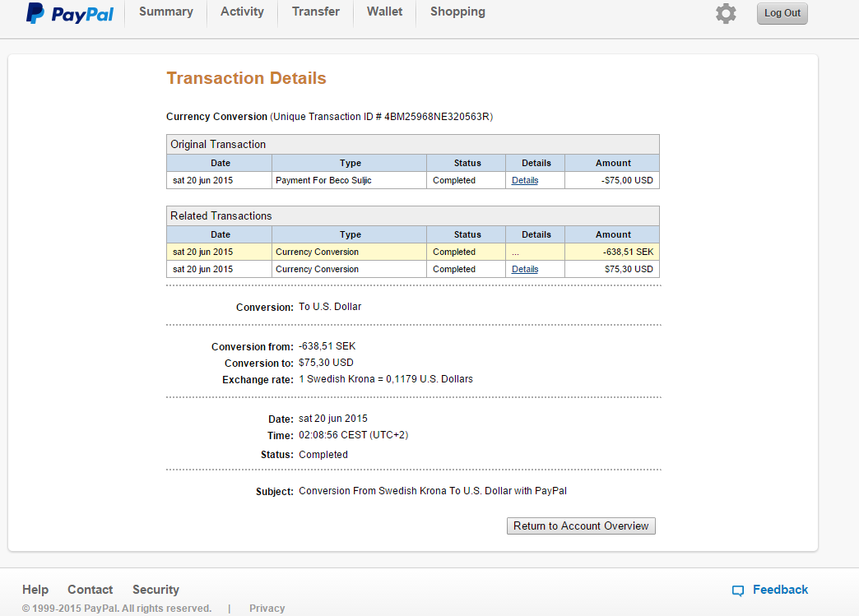Open the Contact footer link
The width and height of the screenshot is (859, 616).
pos(90,590)
